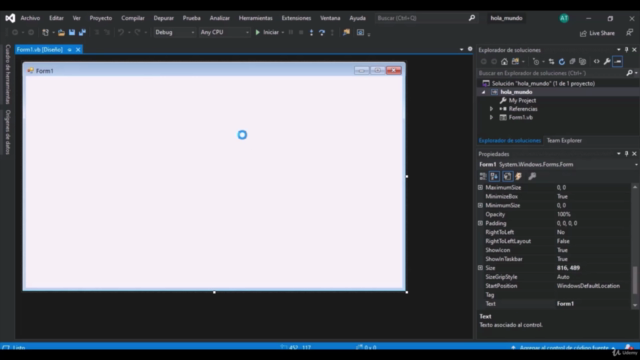Click the Preview Selected Items icon
640x360 pixels.
(618, 62)
